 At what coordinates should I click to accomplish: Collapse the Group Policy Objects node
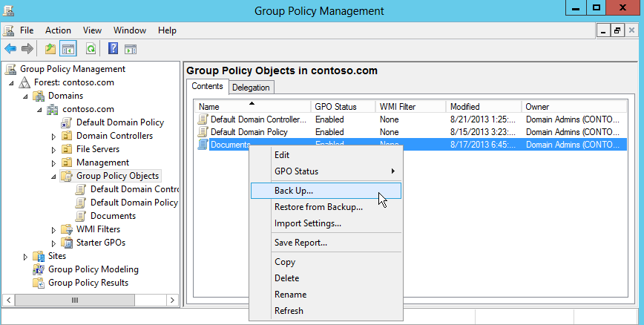[x=53, y=177]
